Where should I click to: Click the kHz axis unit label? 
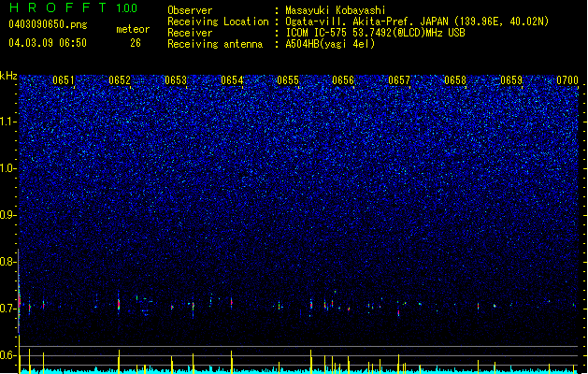point(8,76)
